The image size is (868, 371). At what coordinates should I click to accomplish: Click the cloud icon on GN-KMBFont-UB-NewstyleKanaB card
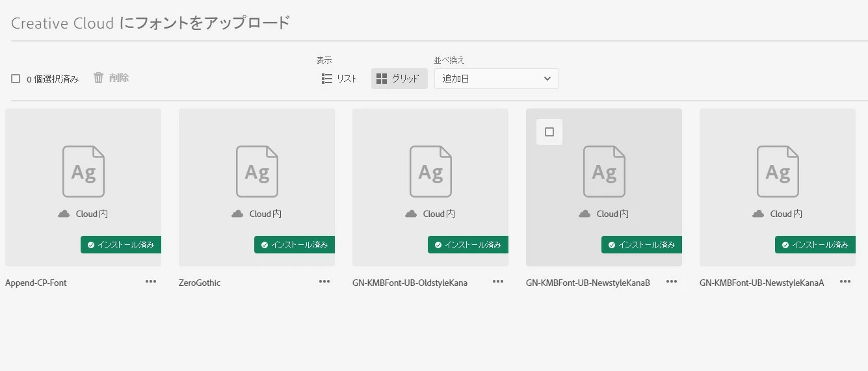[x=585, y=214]
